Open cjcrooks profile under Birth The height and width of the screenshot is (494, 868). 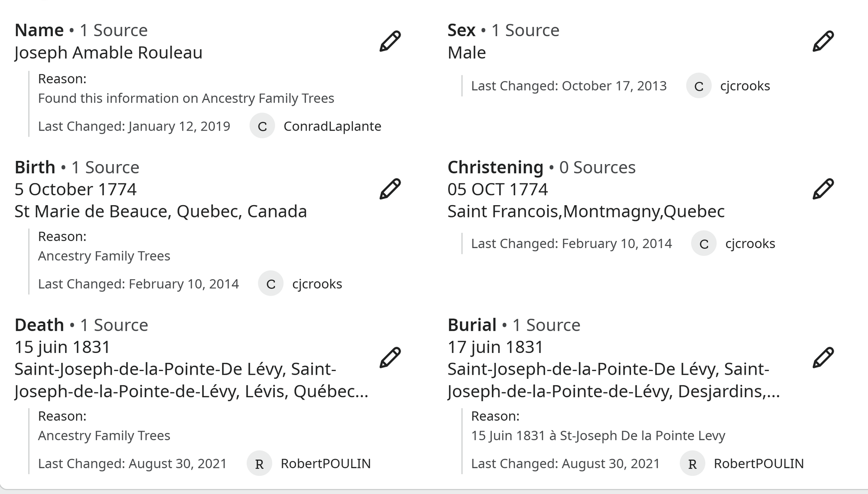(x=317, y=284)
